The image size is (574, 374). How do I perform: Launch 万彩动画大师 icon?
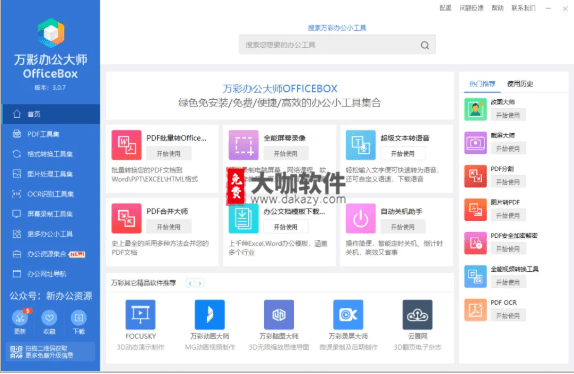[210, 314]
